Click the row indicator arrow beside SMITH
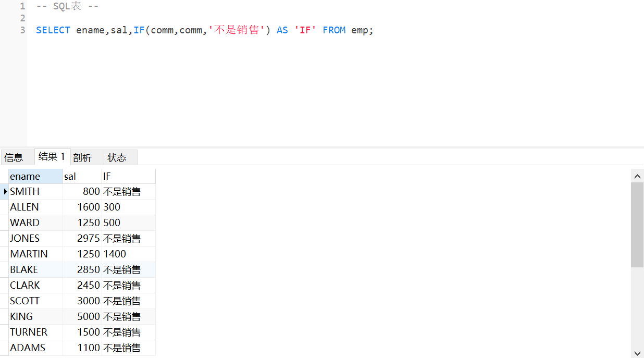The image size is (644, 358). click(5, 192)
